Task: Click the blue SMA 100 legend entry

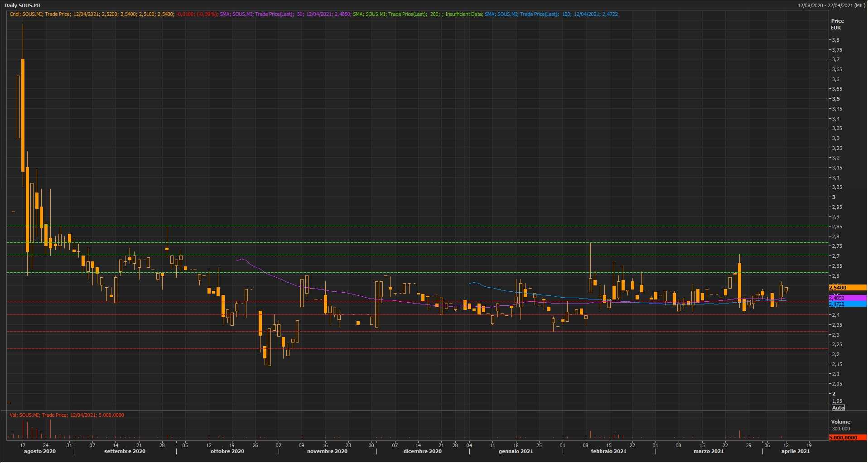Action: pyautogui.click(x=550, y=14)
